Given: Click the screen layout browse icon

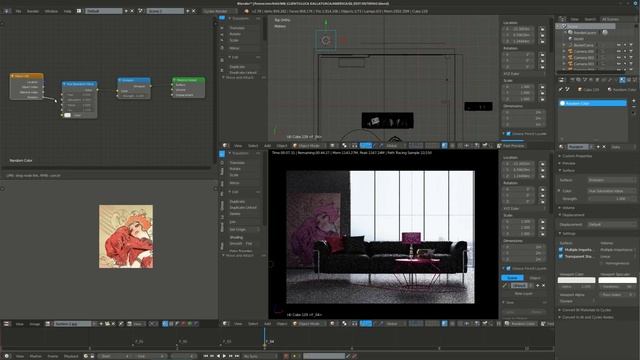Looking at the screenshot, I should (79, 11).
